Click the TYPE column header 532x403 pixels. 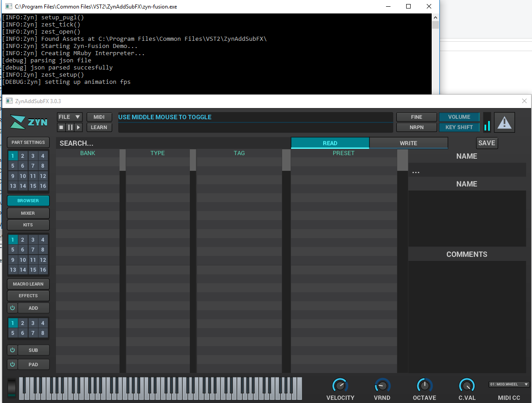click(x=158, y=153)
